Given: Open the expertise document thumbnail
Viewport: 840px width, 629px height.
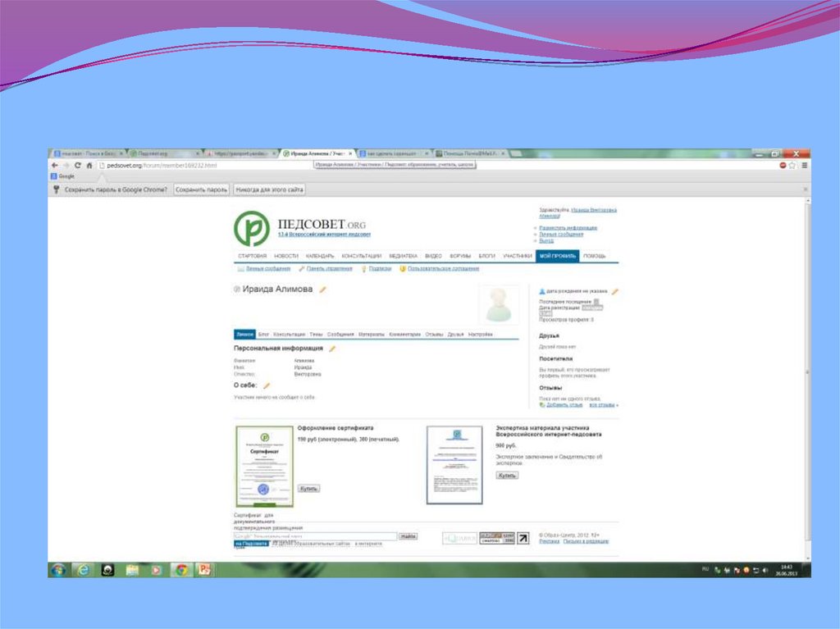Looking at the screenshot, I should pos(454,465).
